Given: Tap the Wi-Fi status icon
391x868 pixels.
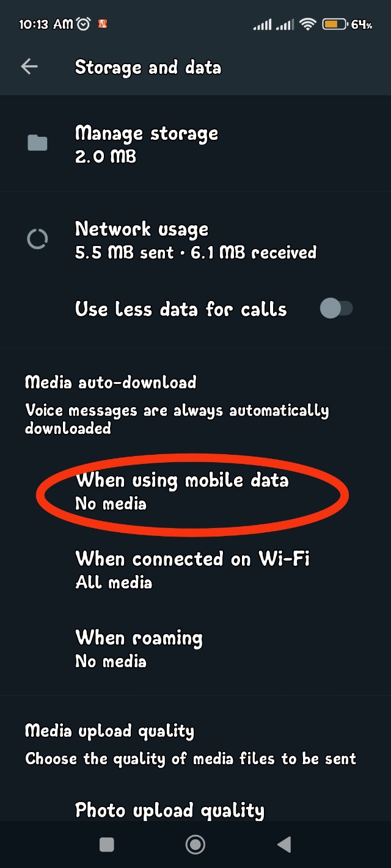Looking at the screenshot, I should 308,24.
